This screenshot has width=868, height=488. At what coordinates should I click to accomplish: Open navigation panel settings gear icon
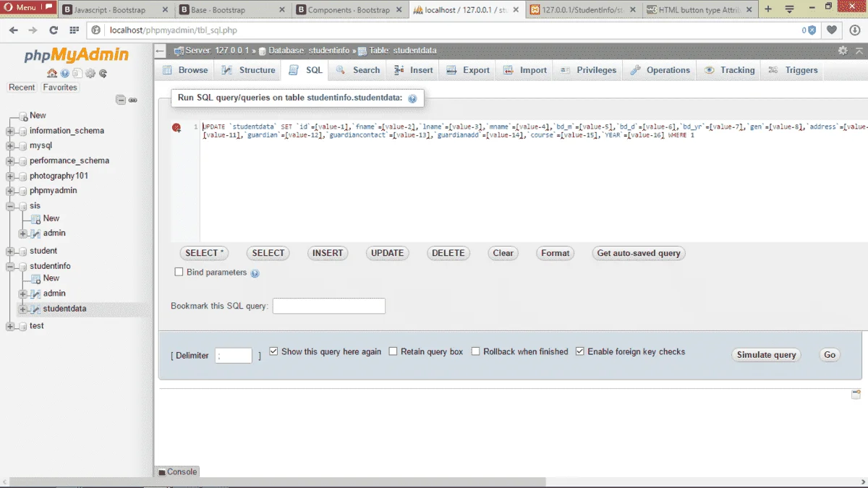pyautogui.click(x=90, y=73)
